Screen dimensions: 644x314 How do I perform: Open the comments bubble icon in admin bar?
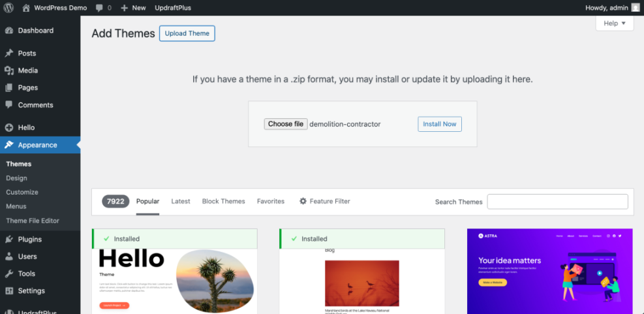tap(99, 8)
